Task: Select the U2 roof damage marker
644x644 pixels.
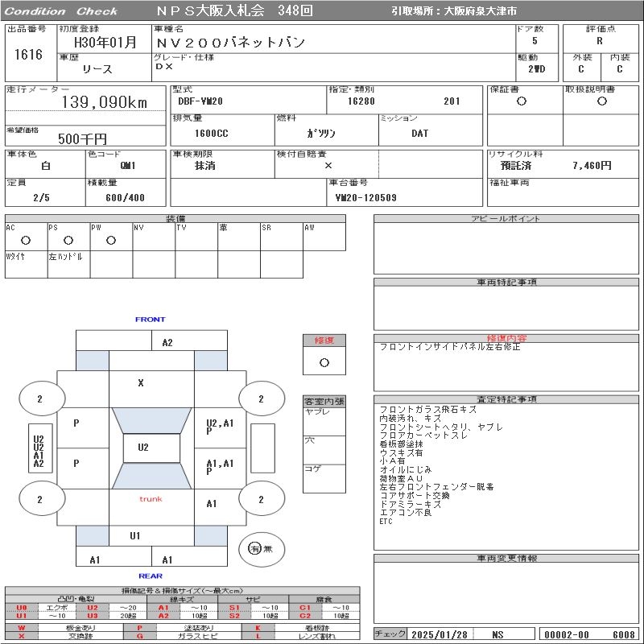Action: tap(143, 448)
